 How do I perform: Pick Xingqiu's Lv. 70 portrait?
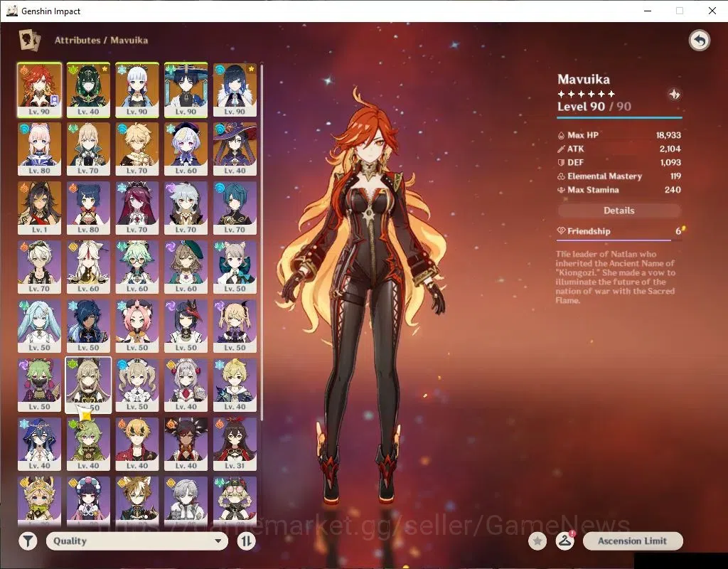tap(235, 208)
